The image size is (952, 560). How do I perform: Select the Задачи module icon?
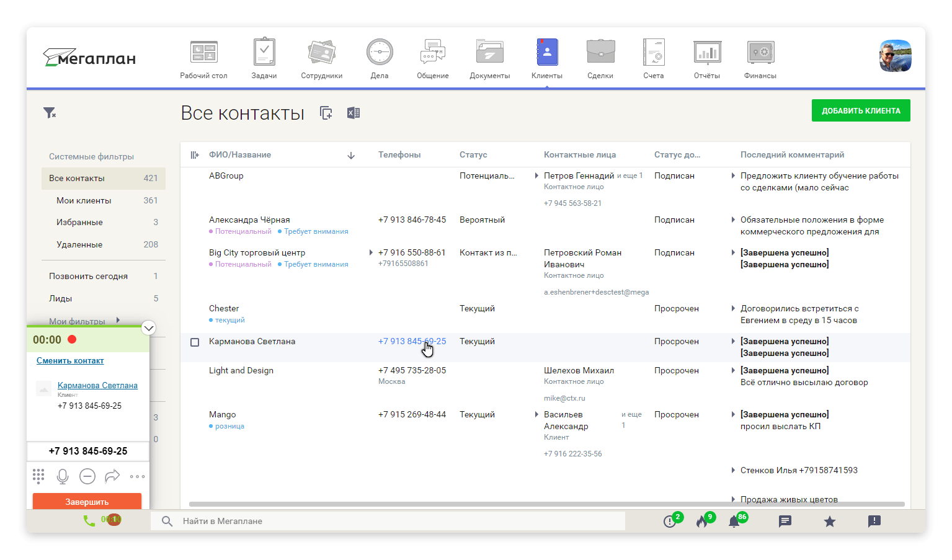264,53
